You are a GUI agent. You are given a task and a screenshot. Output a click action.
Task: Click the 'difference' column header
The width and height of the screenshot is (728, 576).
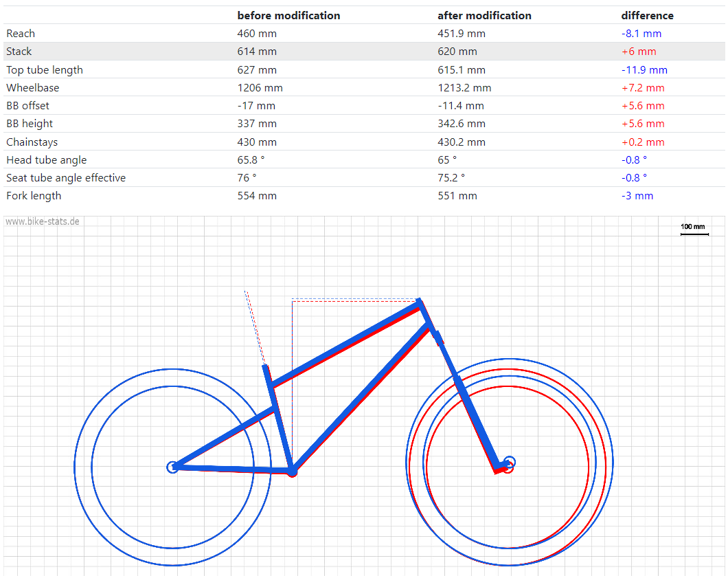tap(647, 15)
